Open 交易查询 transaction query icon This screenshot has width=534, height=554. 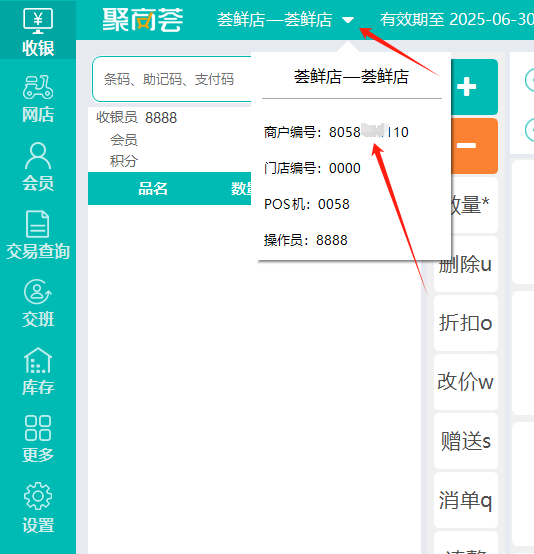38,235
